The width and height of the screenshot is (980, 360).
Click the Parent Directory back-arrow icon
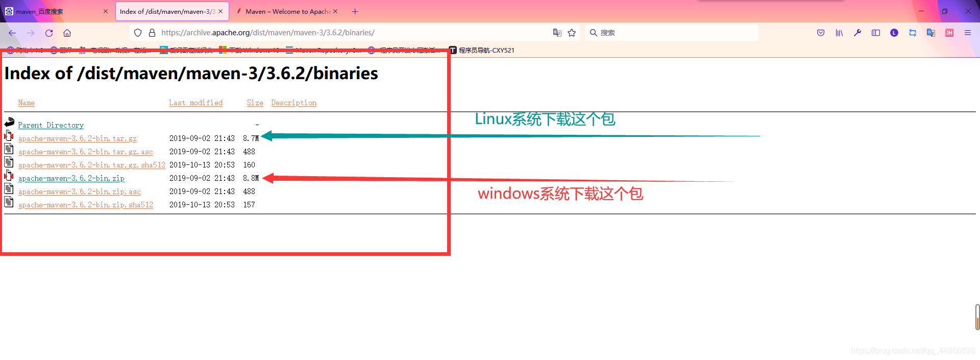(x=9, y=122)
